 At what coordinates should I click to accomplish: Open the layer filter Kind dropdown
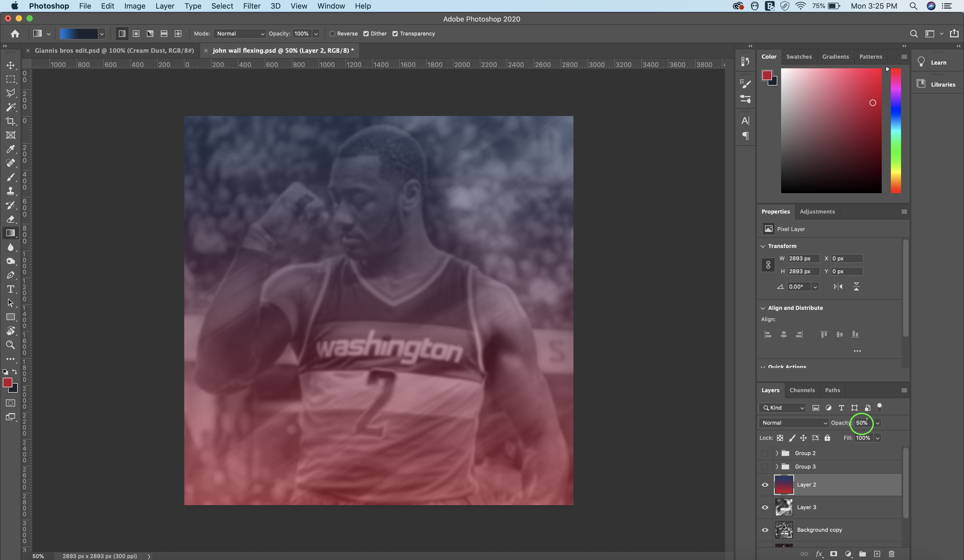point(783,408)
